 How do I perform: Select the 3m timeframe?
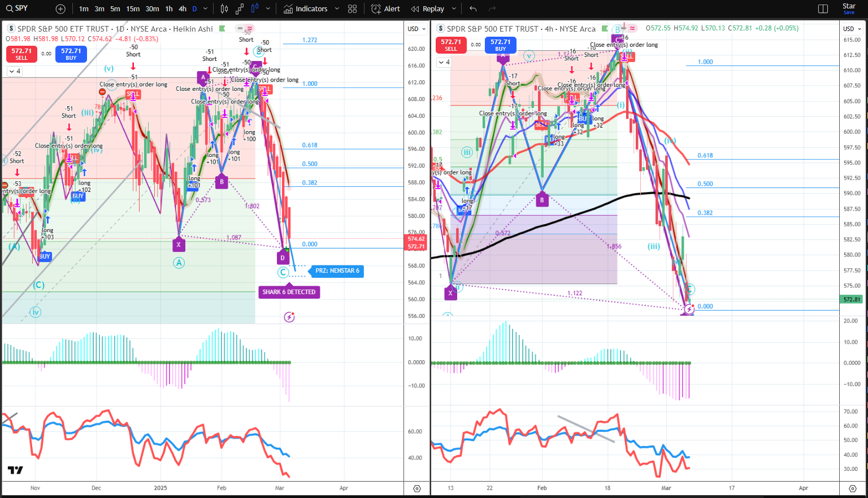point(99,9)
